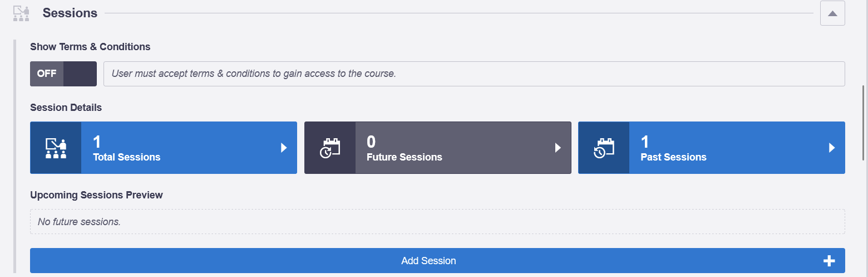Click the Future Sessions calendar clock icon
868x277 pixels.
(329, 148)
